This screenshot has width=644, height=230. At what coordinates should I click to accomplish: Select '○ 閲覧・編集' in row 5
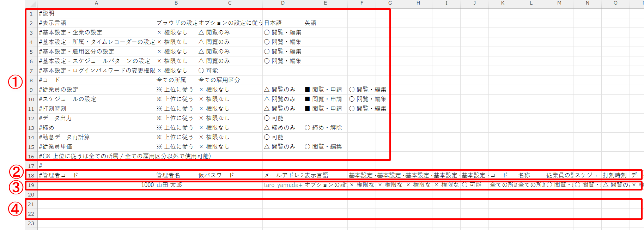283,52
